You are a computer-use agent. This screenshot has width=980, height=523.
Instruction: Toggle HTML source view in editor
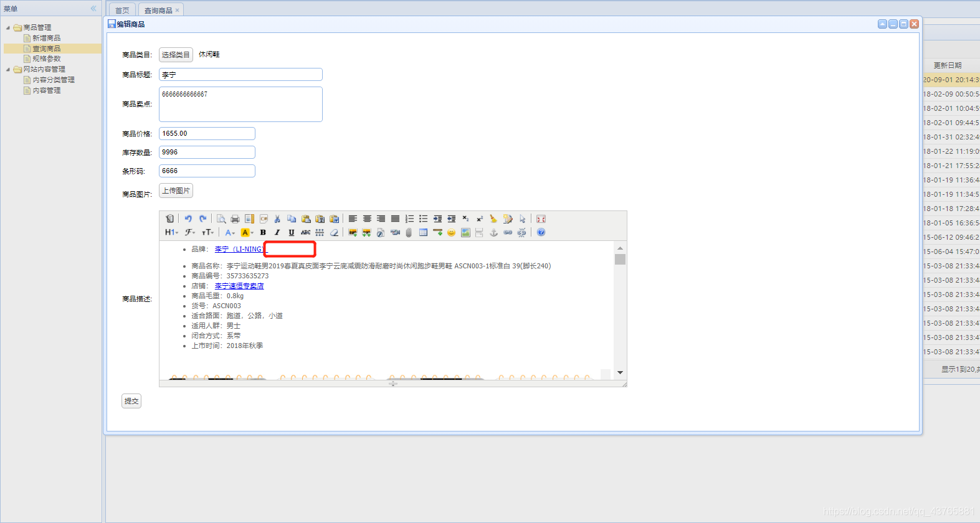pos(169,219)
